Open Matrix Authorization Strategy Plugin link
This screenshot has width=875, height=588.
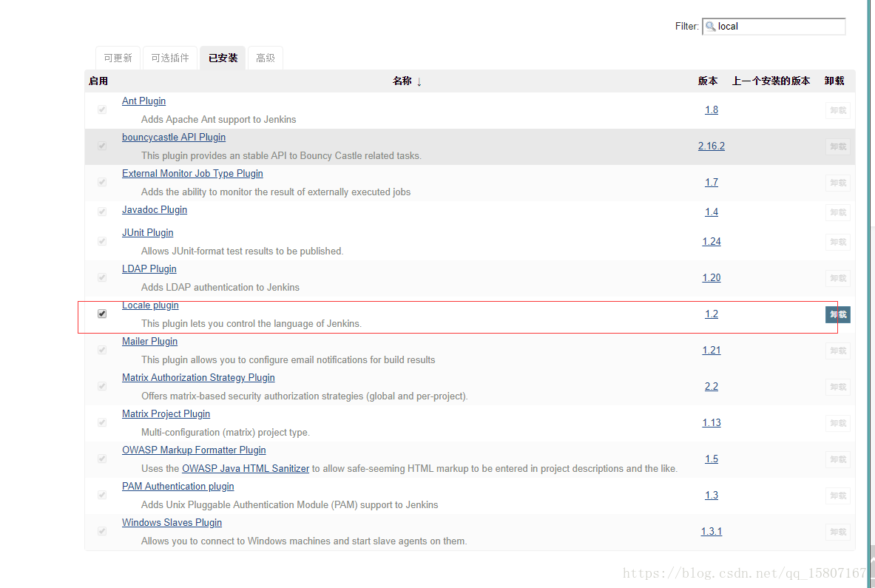[x=199, y=378]
